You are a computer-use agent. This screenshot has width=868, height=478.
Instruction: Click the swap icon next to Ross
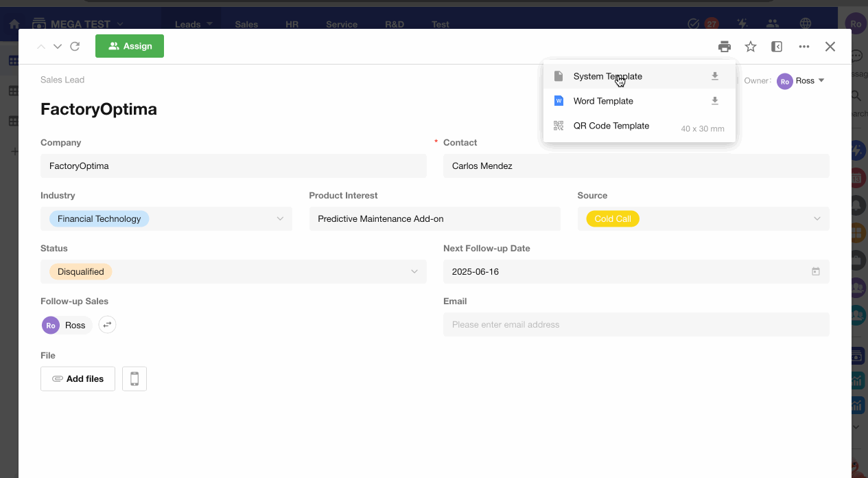107,325
